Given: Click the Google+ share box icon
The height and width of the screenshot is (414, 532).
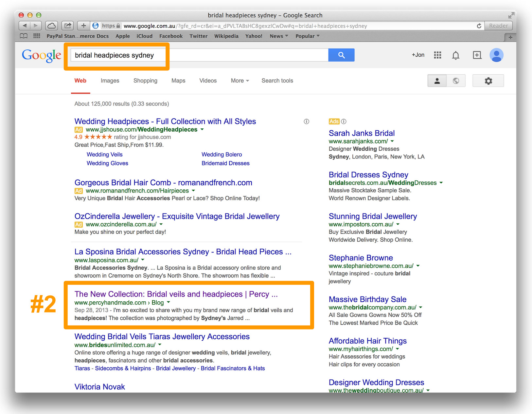Looking at the screenshot, I should click(477, 55).
